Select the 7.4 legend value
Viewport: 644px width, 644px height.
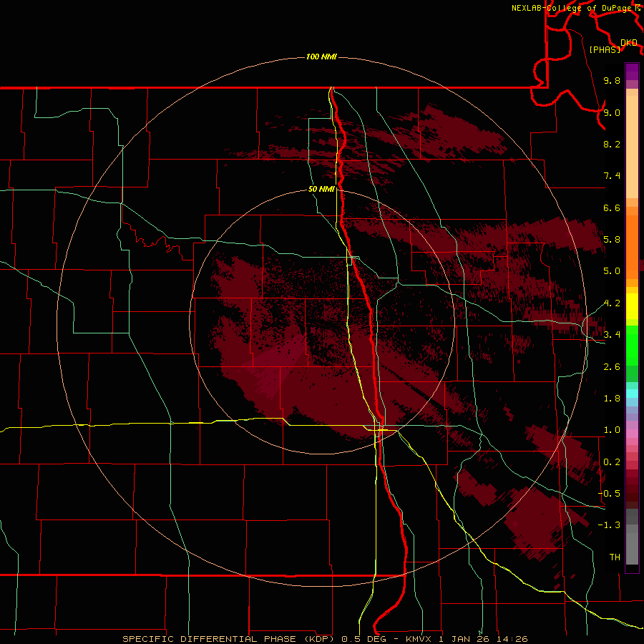click(x=612, y=176)
